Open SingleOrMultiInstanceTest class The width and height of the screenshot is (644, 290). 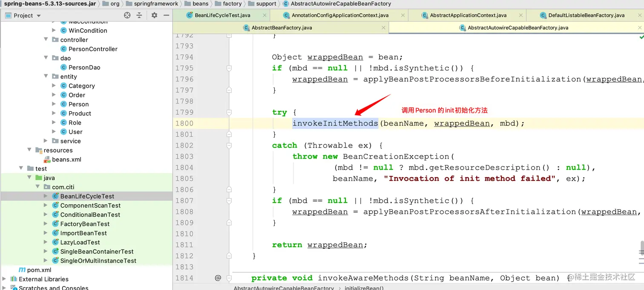[98, 261]
